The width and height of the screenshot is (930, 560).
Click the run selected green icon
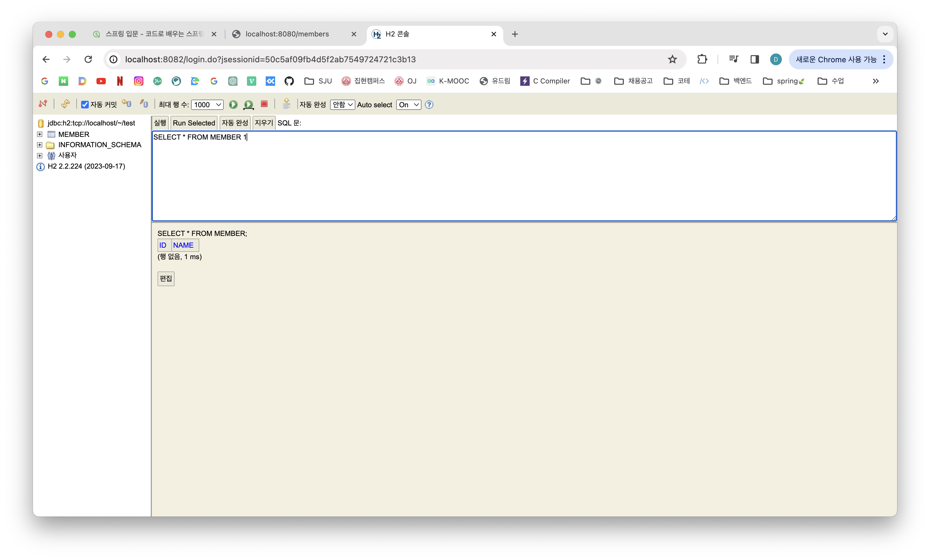248,105
